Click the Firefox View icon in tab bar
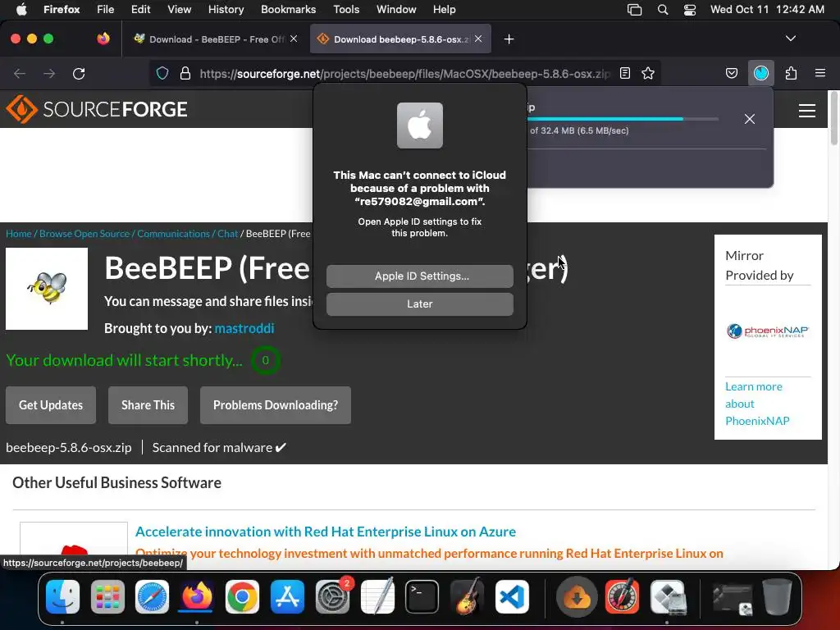Viewport: 840px width, 630px height. tap(103, 39)
